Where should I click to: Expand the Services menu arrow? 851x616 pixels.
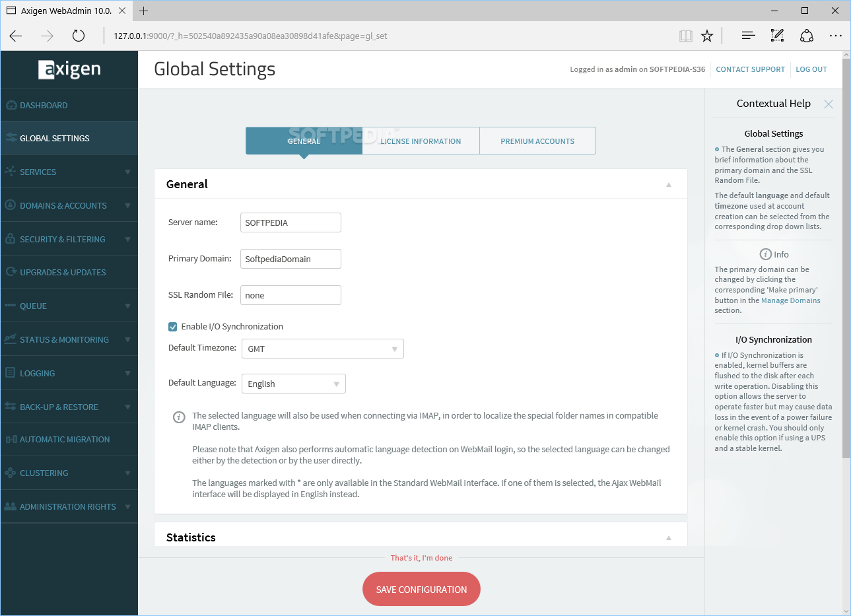click(x=127, y=172)
